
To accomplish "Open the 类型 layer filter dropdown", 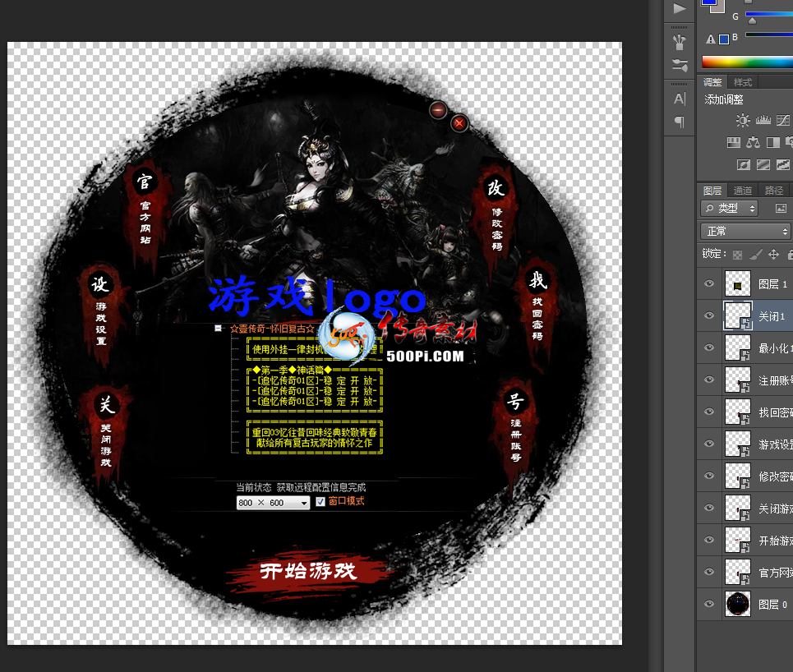I will pos(729,209).
